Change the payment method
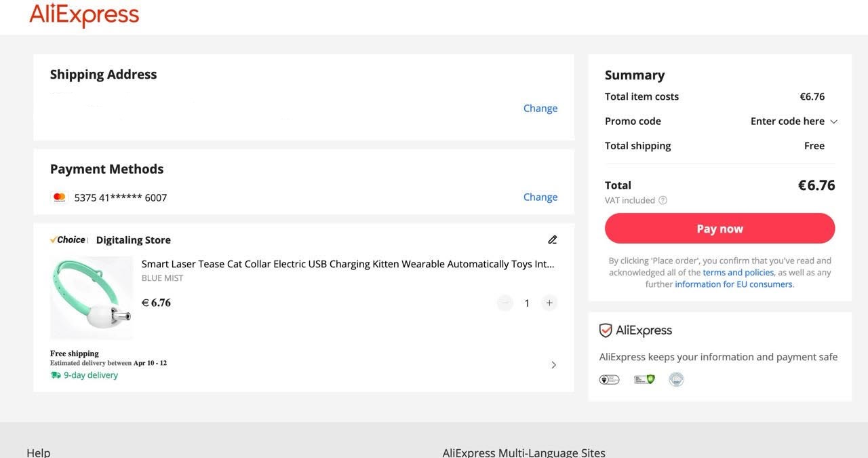868x458 pixels. pos(540,197)
